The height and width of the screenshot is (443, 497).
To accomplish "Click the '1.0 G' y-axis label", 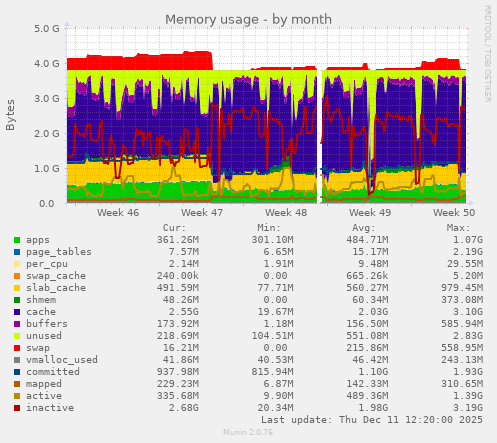I will pos(47,168).
